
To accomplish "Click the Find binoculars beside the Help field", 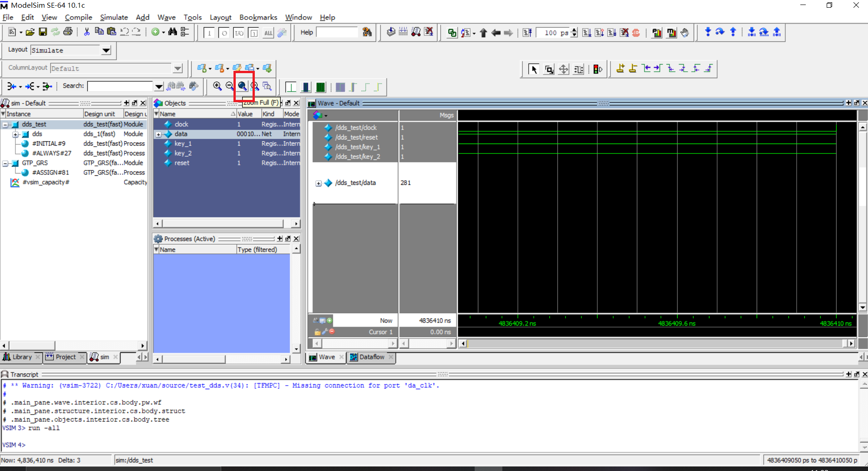I will click(367, 32).
